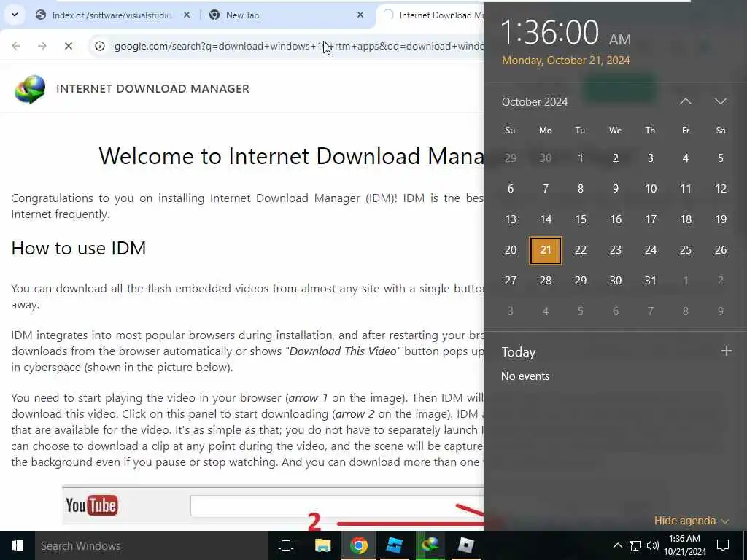
Task: Select October 10 in calendar
Action: point(650,189)
